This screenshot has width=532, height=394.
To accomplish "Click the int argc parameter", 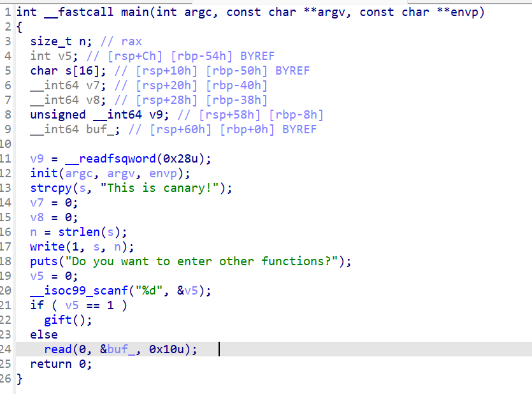I will 183,12.
